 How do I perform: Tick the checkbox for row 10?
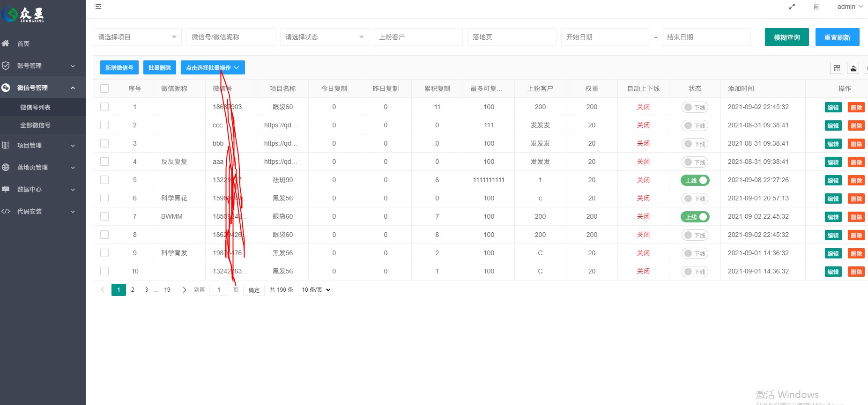(104, 271)
